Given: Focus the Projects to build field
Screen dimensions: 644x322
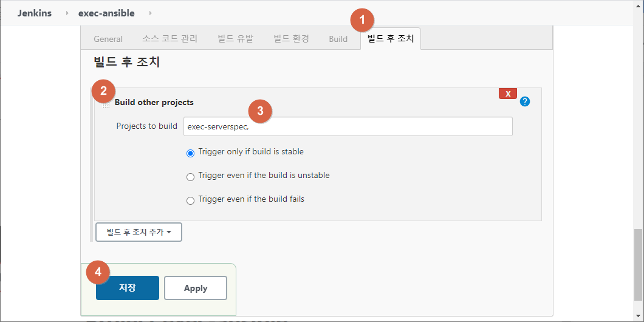Looking at the screenshot, I should click(x=348, y=126).
